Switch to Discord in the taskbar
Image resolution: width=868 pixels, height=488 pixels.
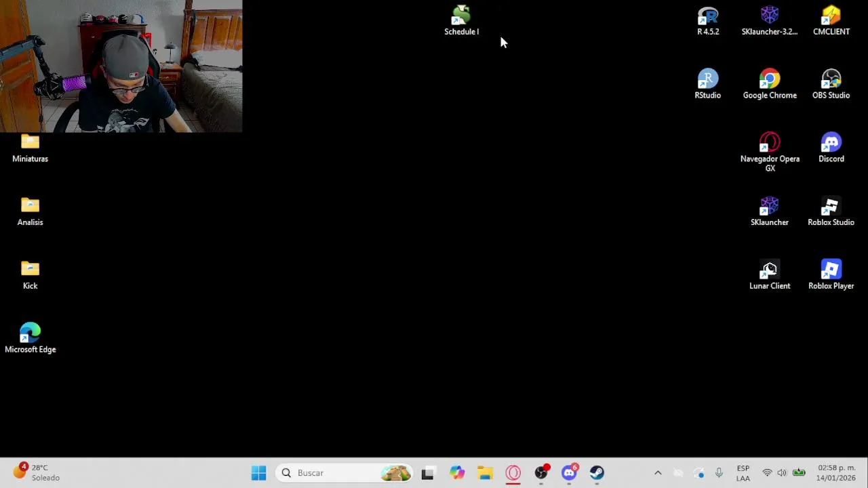pos(569,473)
